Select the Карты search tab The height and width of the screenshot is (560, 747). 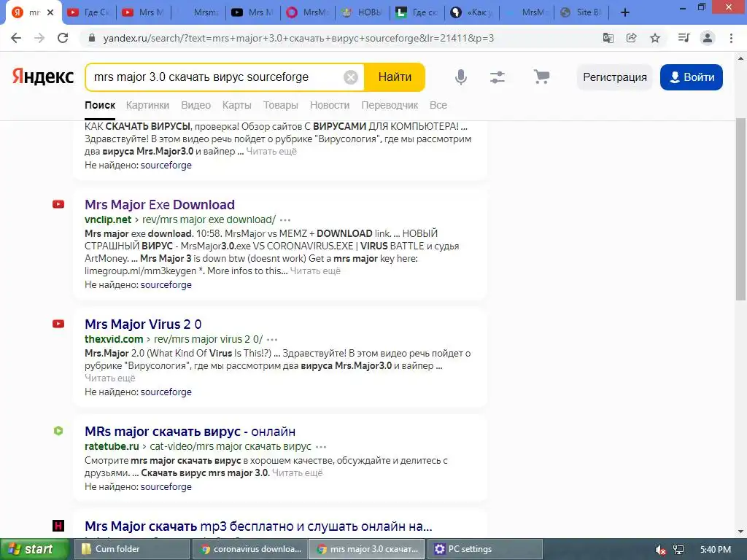pyautogui.click(x=237, y=105)
